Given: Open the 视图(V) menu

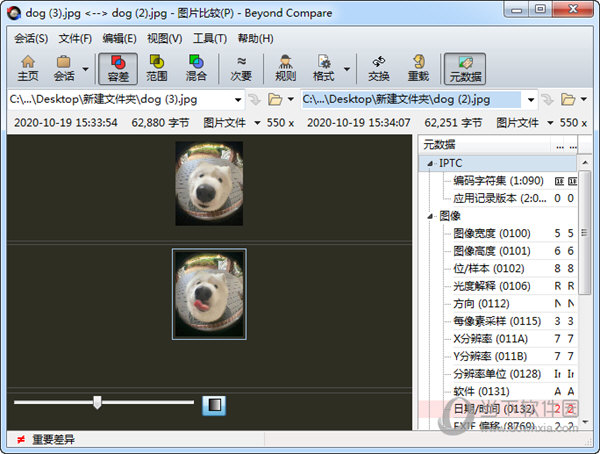Looking at the screenshot, I should pyautogui.click(x=164, y=38).
